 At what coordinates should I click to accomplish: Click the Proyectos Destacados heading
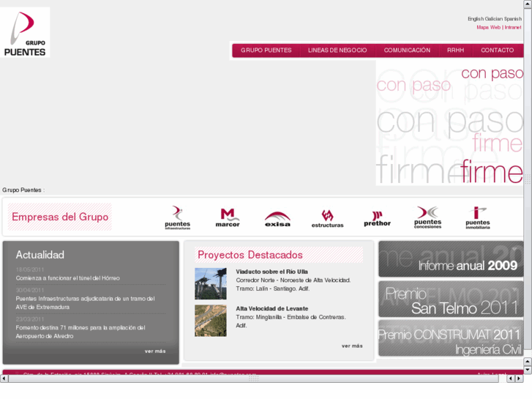(x=250, y=255)
